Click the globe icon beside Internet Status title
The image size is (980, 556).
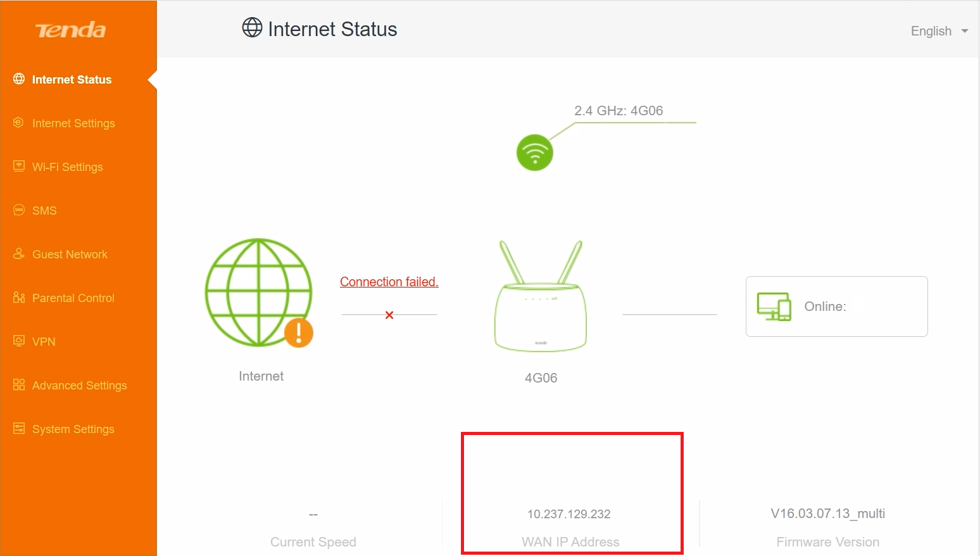pos(252,28)
